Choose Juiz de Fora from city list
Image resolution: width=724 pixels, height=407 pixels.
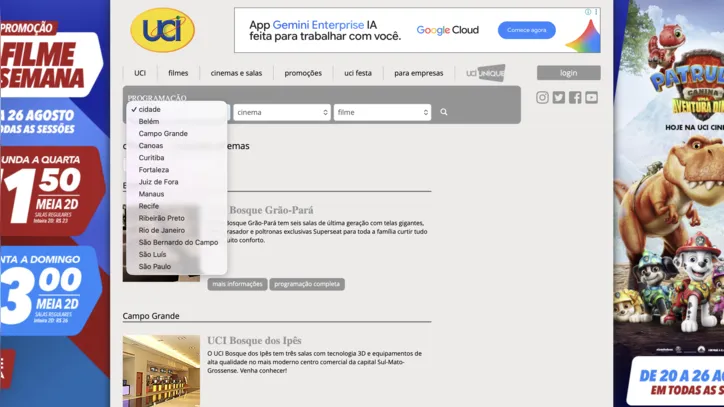point(177,182)
